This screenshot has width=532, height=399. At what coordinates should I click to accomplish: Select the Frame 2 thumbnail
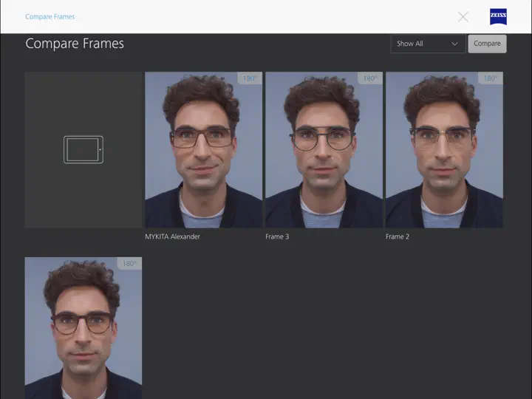tap(445, 149)
